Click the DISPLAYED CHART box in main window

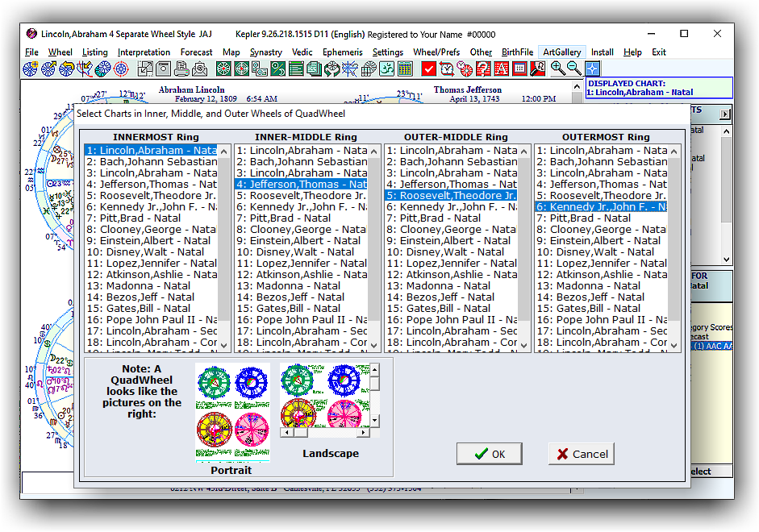coord(659,88)
